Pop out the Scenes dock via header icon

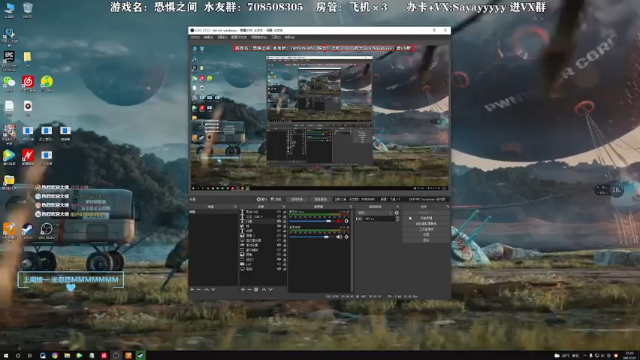pyautogui.click(x=235, y=207)
